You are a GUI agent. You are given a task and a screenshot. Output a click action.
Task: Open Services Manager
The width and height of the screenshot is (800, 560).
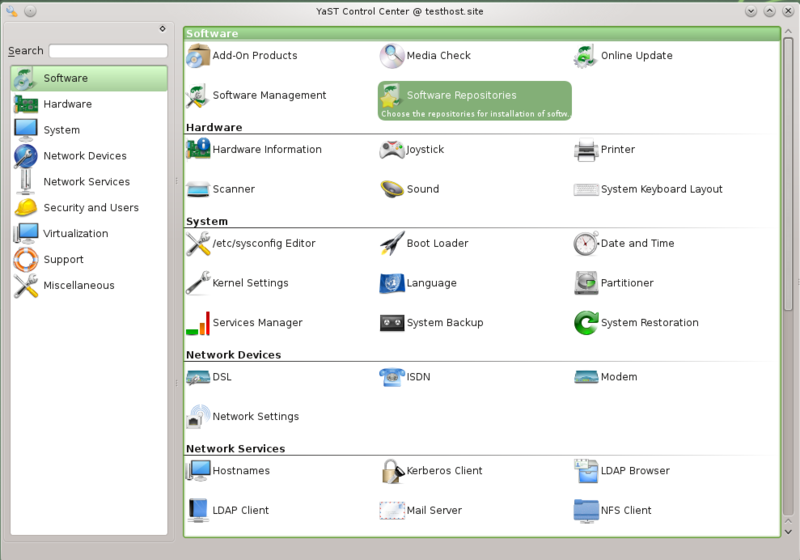[244, 323]
